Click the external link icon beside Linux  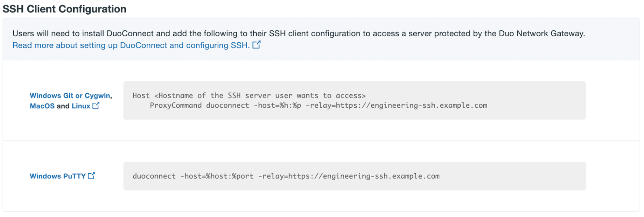(96, 106)
